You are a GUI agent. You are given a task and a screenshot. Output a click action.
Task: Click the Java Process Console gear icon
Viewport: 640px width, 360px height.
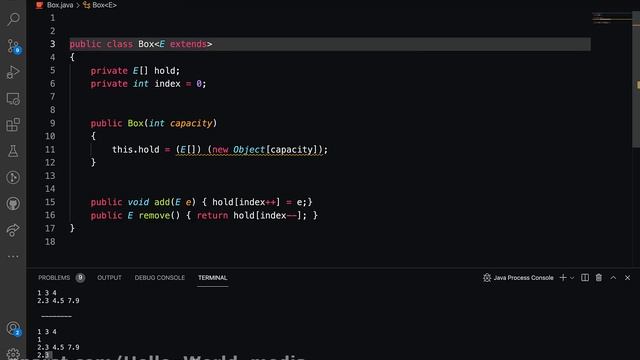pyautogui.click(x=487, y=278)
